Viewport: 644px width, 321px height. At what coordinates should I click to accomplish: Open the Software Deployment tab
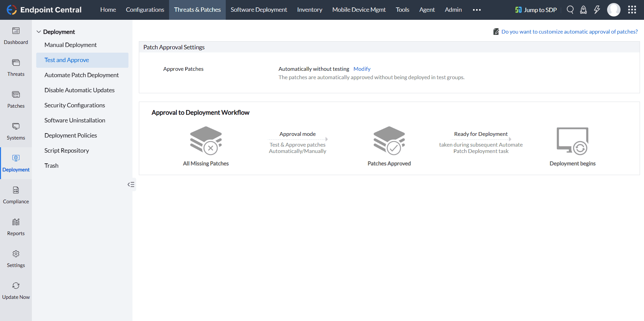click(x=259, y=10)
